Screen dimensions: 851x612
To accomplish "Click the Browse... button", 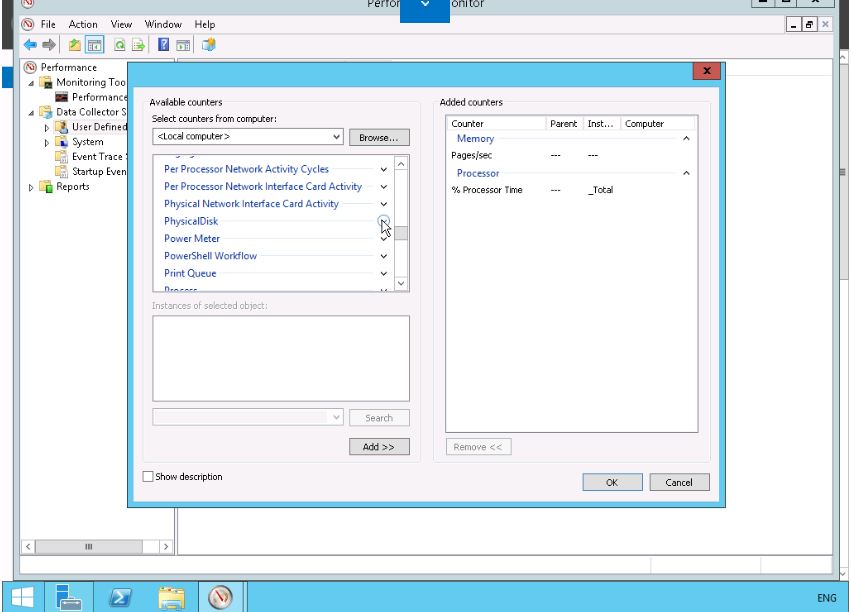I will point(379,137).
